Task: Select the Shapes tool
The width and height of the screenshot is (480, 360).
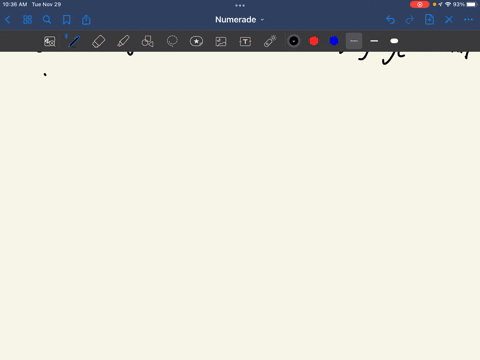Action: (x=147, y=41)
